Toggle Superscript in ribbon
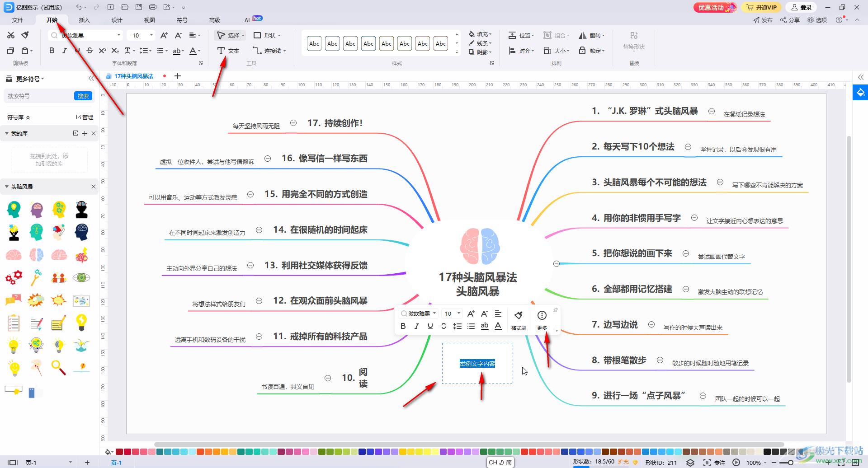 [103, 51]
